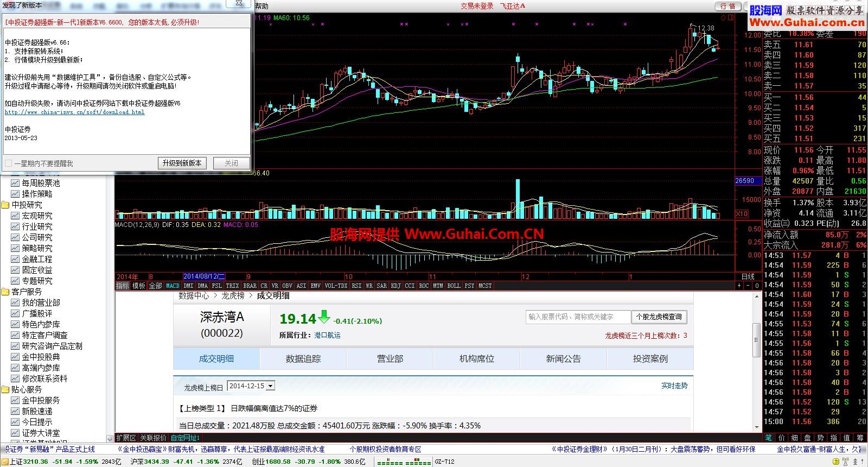Image resolution: width=868 pixels, height=467 pixels.
Task: Open 专题研究 report item
Action: tap(37, 281)
